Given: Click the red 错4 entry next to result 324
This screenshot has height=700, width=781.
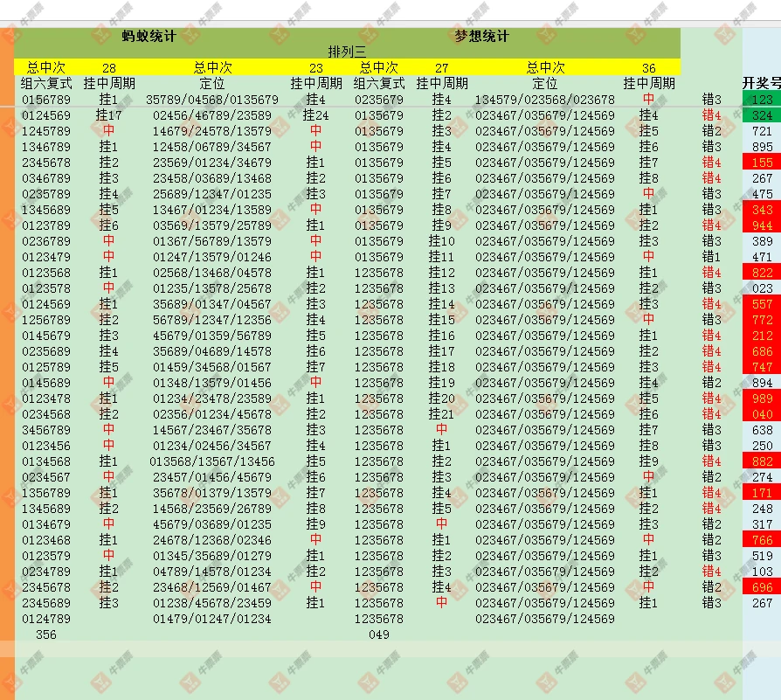Looking at the screenshot, I should pyautogui.click(x=710, y=114).
